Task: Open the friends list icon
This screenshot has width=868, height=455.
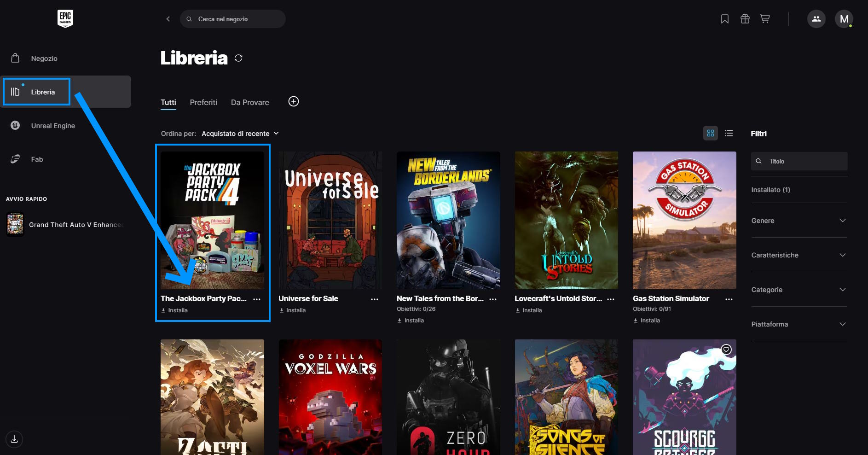Action: (816, 19)
